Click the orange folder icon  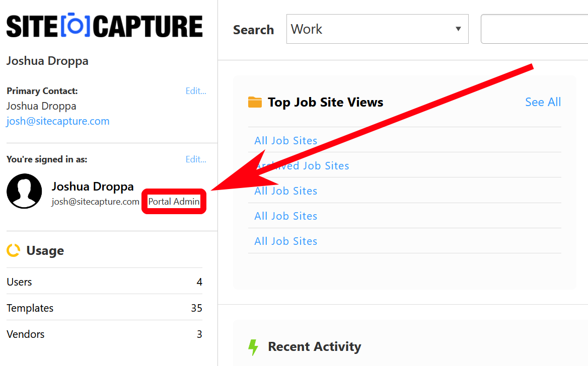(255, 102)
